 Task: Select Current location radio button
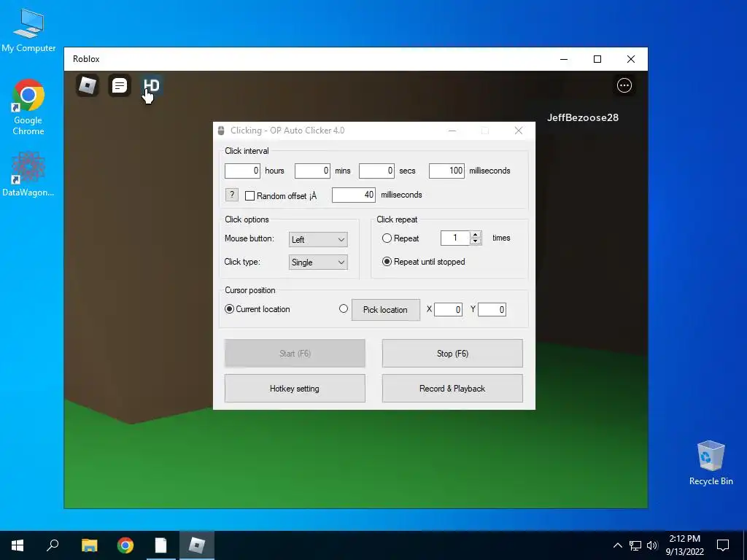tap(229, 309)
